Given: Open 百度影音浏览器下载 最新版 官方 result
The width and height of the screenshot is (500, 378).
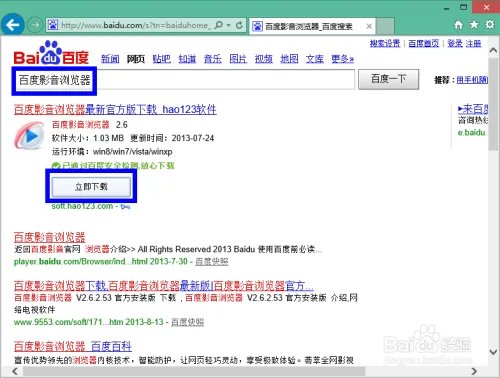Looking at the screenshot, I should 164,286.
